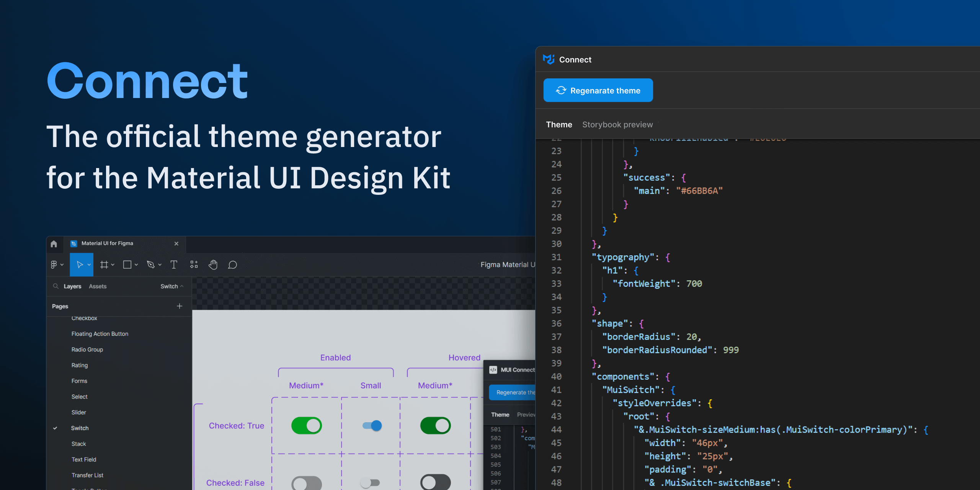The height and width of the screenshot is (490, 980).
Task: Activate the Hand tool
Action: pos(213,264)
